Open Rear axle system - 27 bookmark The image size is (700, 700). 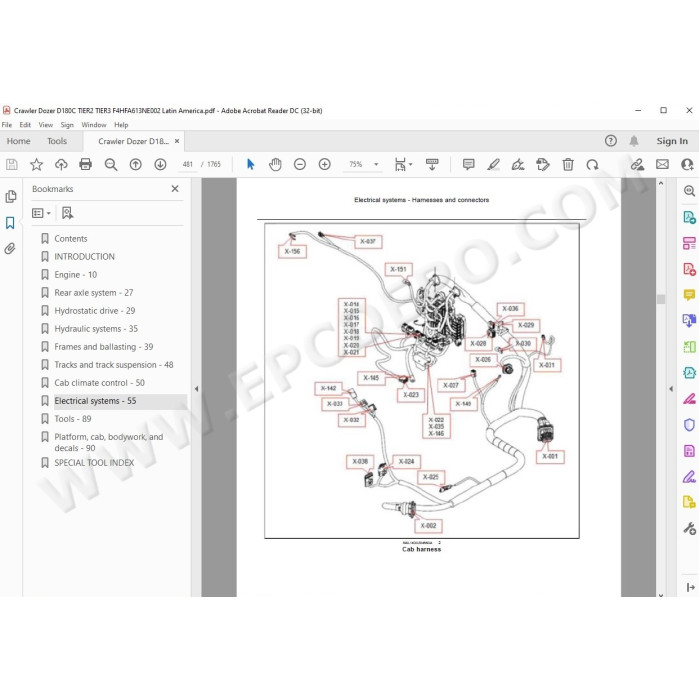pyautogui.click(x=94, y=293)
